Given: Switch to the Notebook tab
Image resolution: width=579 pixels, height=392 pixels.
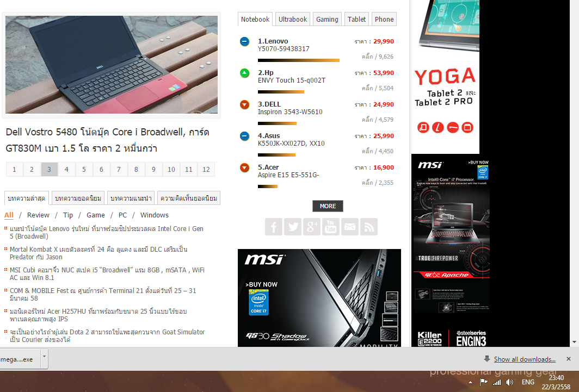Looking at the screenshot, I should click(x=255, y=19).
